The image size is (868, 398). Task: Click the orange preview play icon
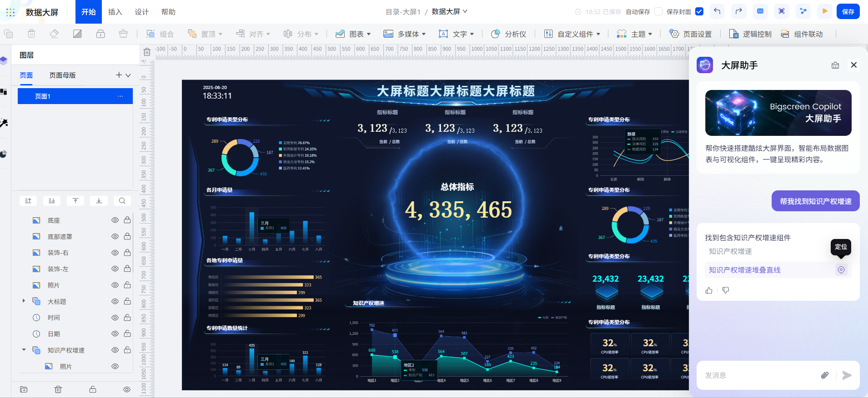[824, 11]
